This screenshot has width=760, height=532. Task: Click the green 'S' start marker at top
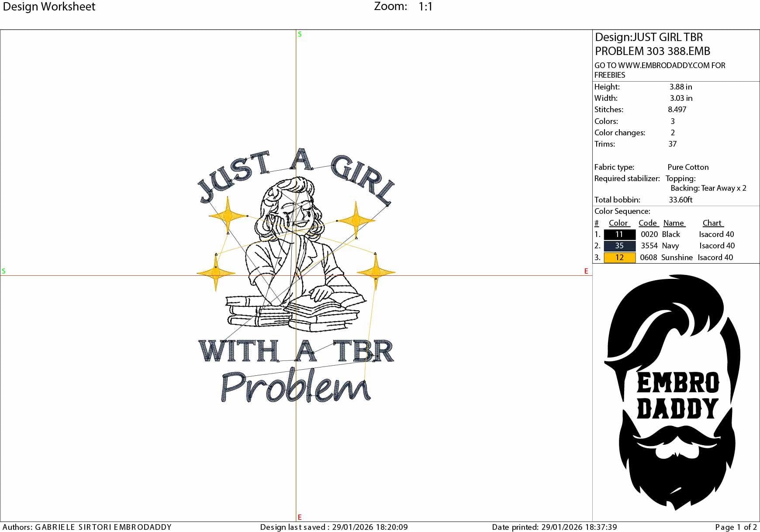coord(300,34)
